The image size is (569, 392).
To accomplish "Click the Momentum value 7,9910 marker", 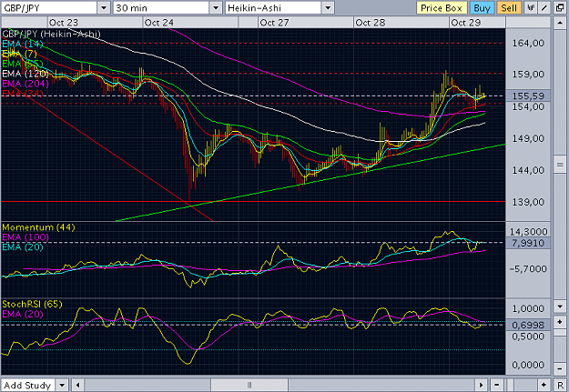I will pos(528,243).
